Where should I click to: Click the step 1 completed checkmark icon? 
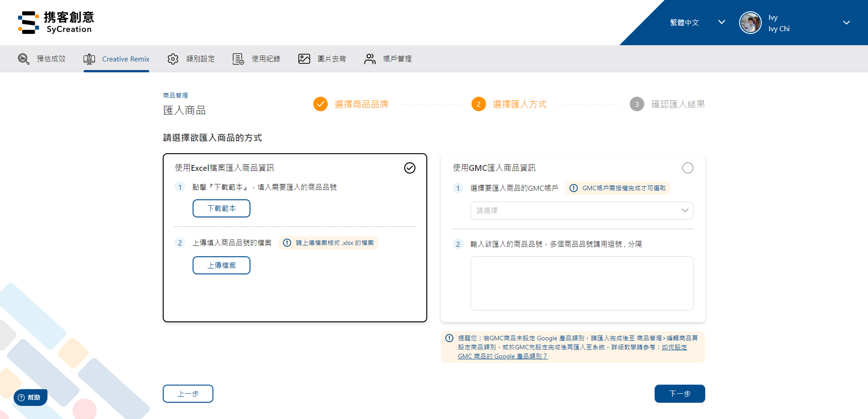(321, 104)
